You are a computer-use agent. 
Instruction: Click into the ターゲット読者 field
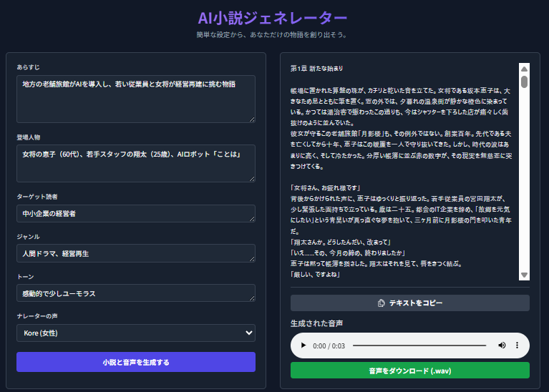pyautogui.click(x=135, y=213)
